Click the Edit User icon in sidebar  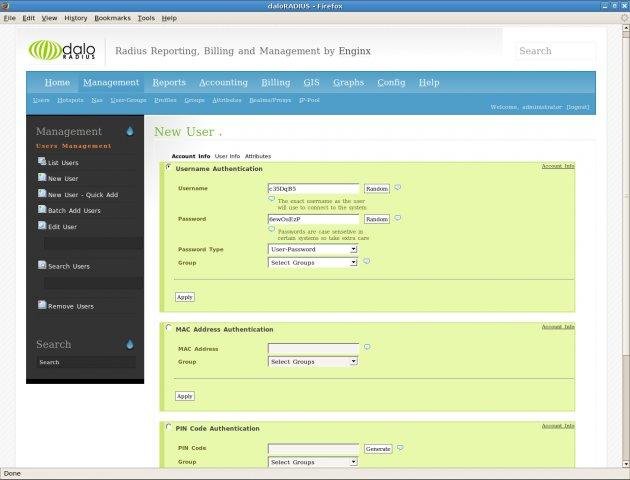click(x=42, y=225)
